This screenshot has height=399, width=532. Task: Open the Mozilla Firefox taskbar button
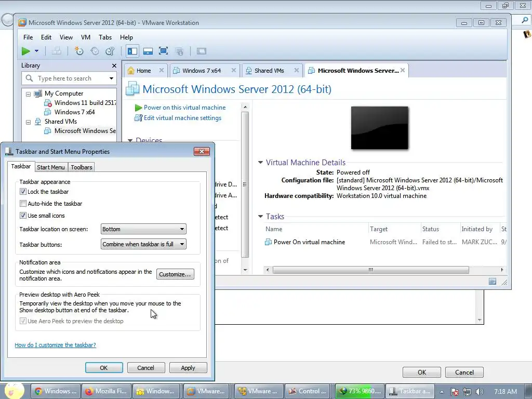coord(107,391)
